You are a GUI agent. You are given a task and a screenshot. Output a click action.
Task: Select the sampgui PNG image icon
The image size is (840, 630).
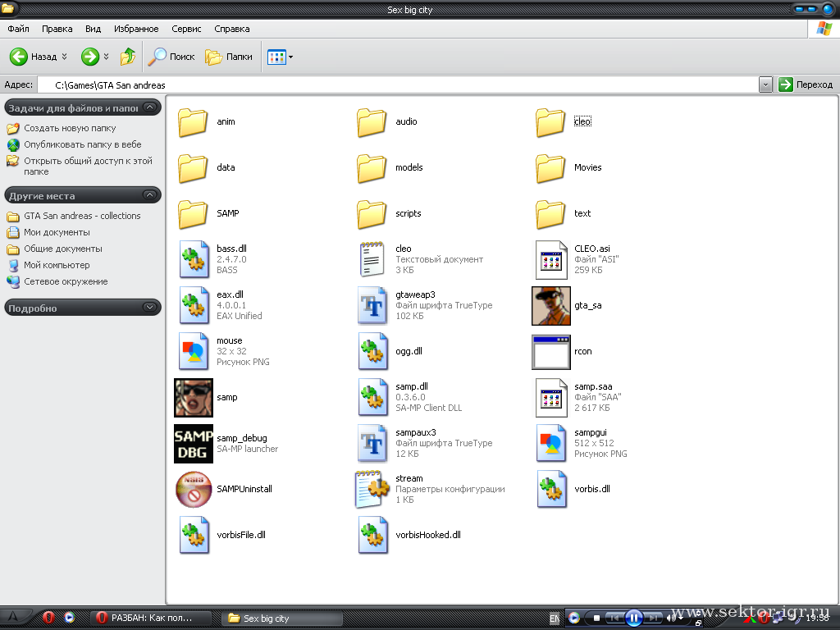551,444
